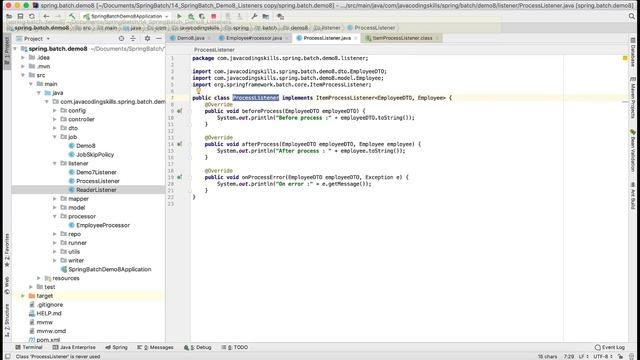The width and height of the screenshot is (640, 360).
Task: Stop the running process with the red square
Action: coord(213,16)
